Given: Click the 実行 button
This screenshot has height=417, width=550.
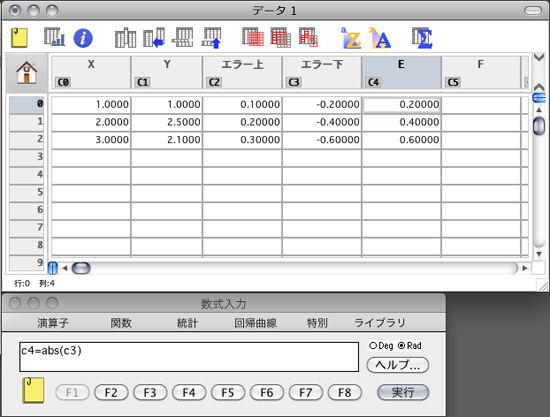Looking at the screenshot, I should click(x=403, y=392).
